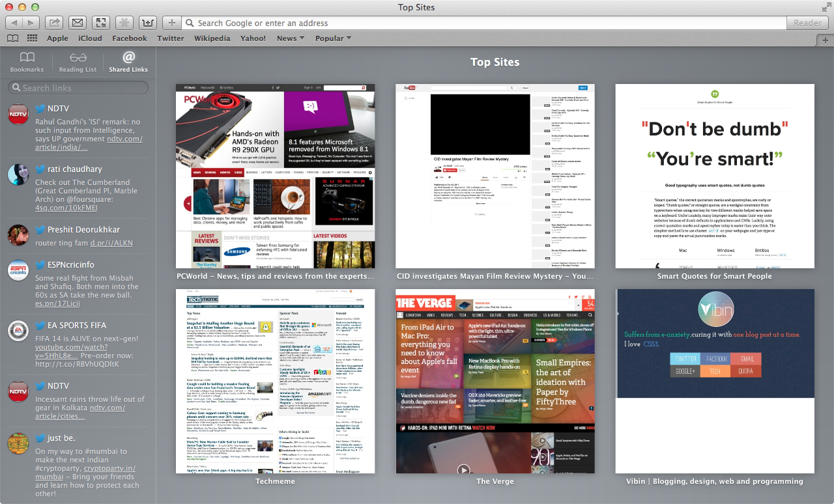Show Top Sites grid icon
The width and height of the screenshot is (834, 504).
tap(32, 38)
